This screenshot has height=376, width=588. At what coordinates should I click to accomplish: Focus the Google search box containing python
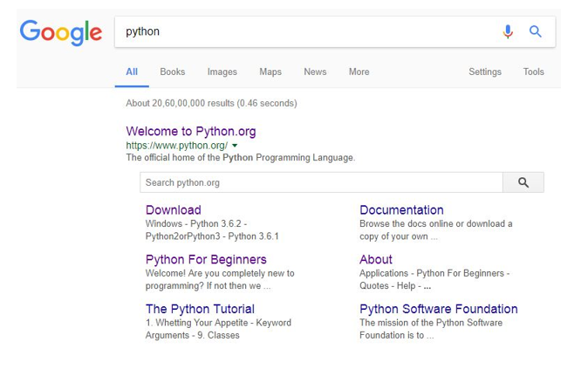pos(335,32)
